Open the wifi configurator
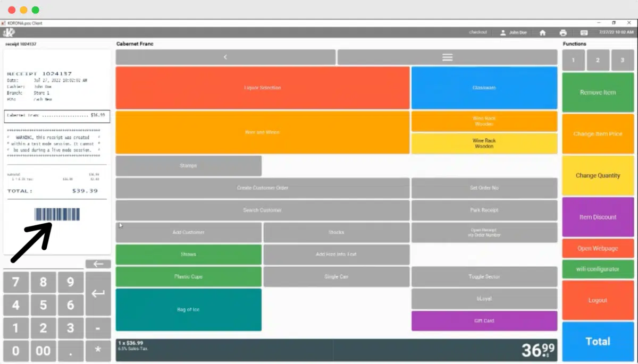 click(598, 269)
